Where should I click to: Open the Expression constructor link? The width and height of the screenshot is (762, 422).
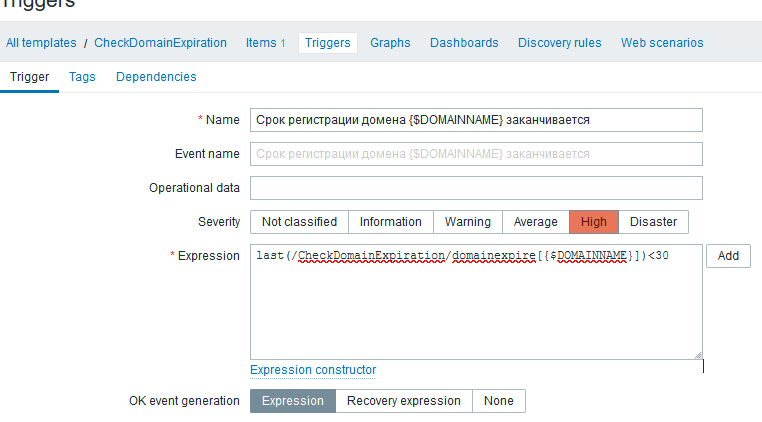(313, 370)
